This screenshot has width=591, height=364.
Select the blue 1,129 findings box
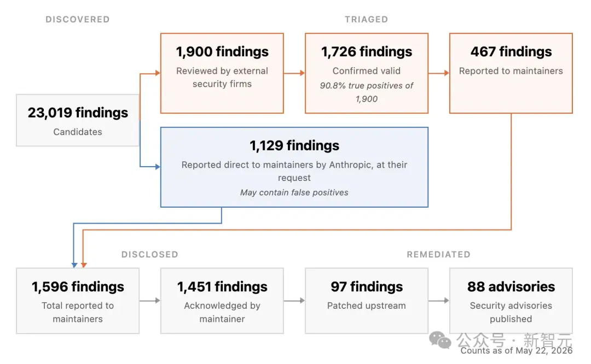pos(294,167)
